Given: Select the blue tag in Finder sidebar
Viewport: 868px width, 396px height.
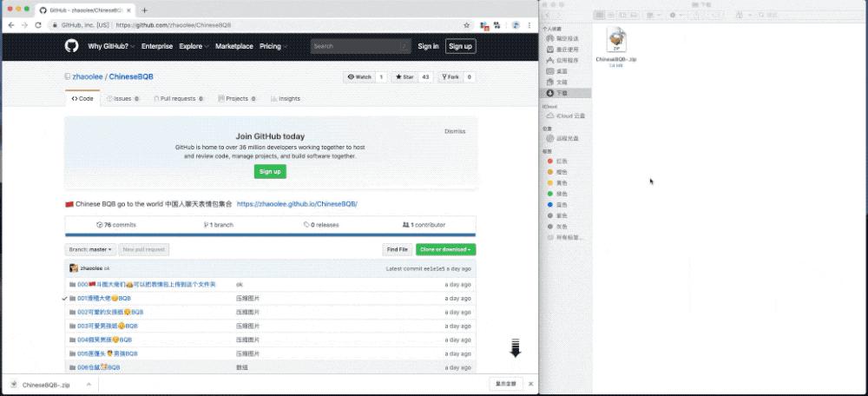Looking at the screenshot, I should 557,204.
